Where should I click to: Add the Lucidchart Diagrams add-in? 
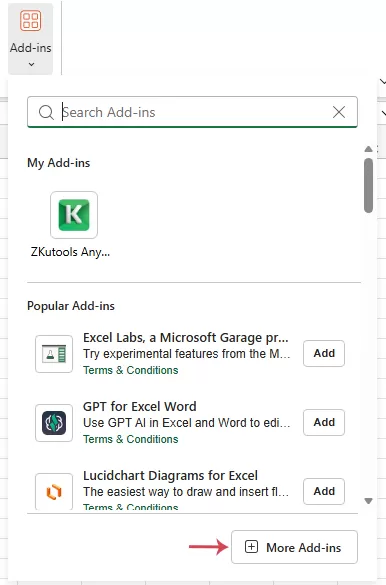[324, 491]
